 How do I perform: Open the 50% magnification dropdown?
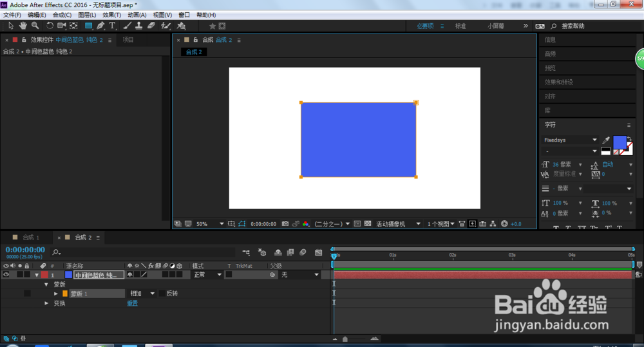[x=210, y=224]
